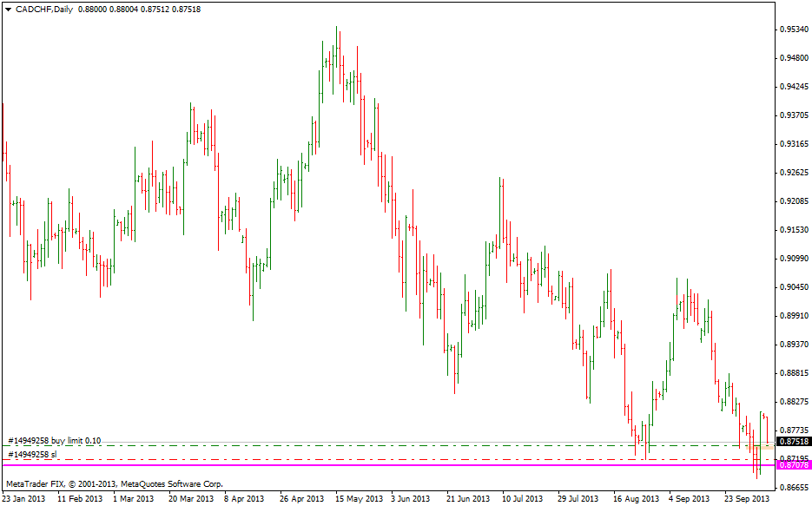Click 23 Sep 2013 on the time axis
The height and width of the screenshot is (506, 812).
pyautogui.click(x=747, y=499)
